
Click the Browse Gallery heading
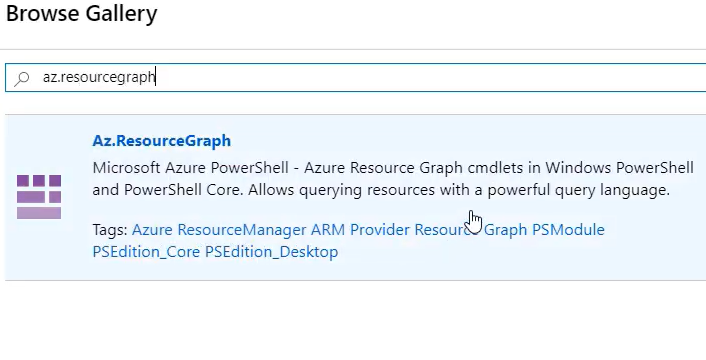[x=81, y=14]
